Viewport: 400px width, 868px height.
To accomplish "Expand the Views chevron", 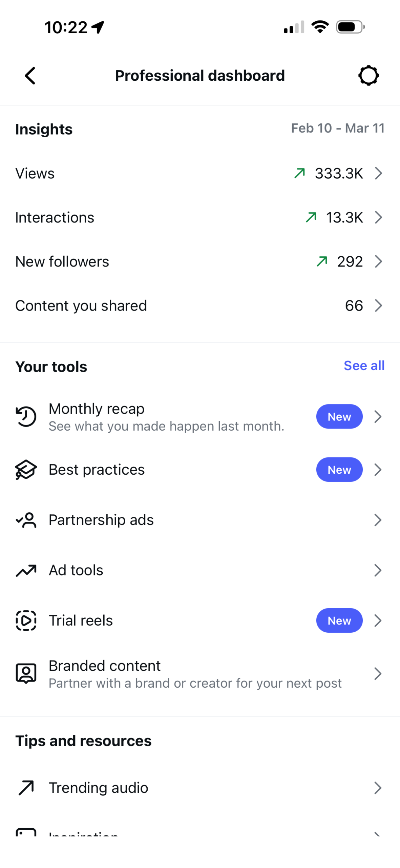I will click(378, 173).
